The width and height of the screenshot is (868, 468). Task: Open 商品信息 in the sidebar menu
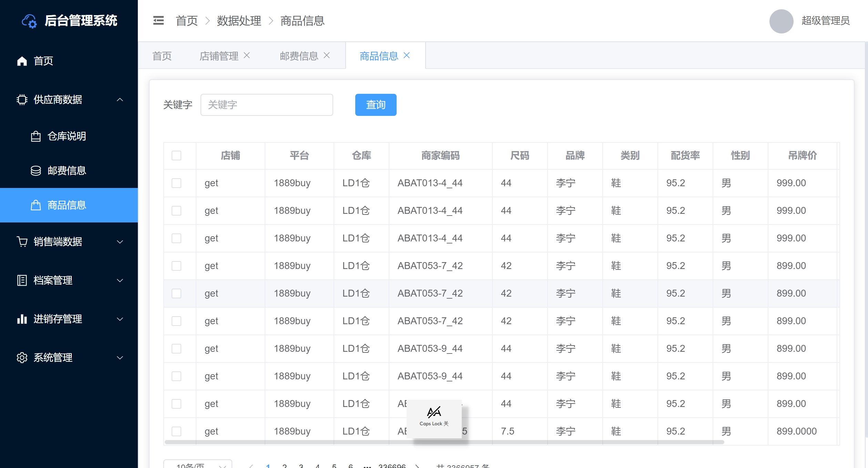[69, 205]
